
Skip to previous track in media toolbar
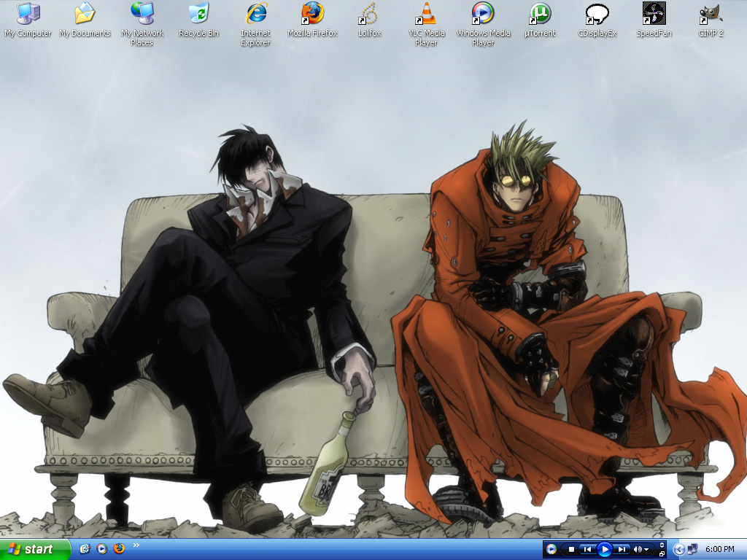pyautogui.click(x=587, y=549)
